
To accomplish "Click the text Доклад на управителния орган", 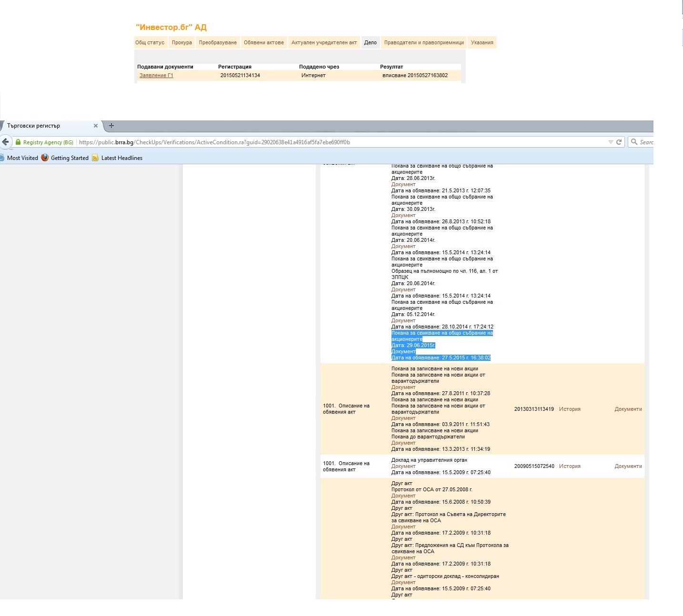I will click(x=429, y=460).
